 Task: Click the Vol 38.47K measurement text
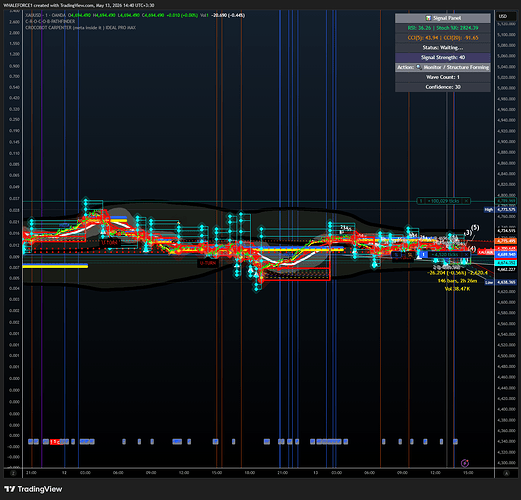(x=457, y=289)
